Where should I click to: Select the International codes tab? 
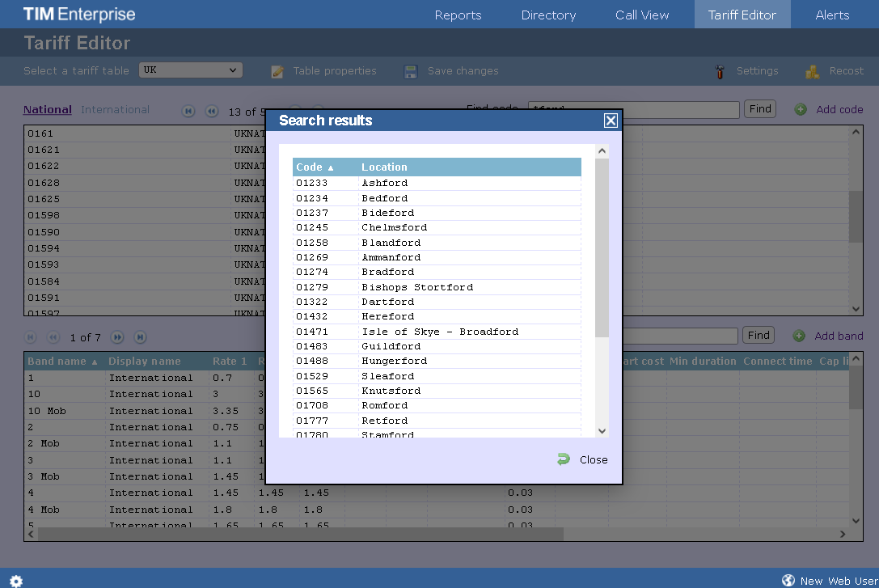click(115, 110)
